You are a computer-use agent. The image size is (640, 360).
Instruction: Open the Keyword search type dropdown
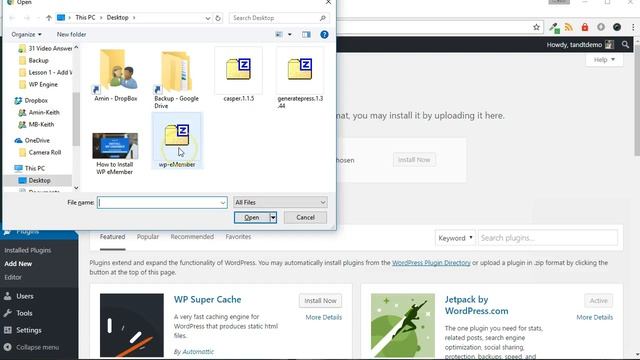click(x=455, y=238)
